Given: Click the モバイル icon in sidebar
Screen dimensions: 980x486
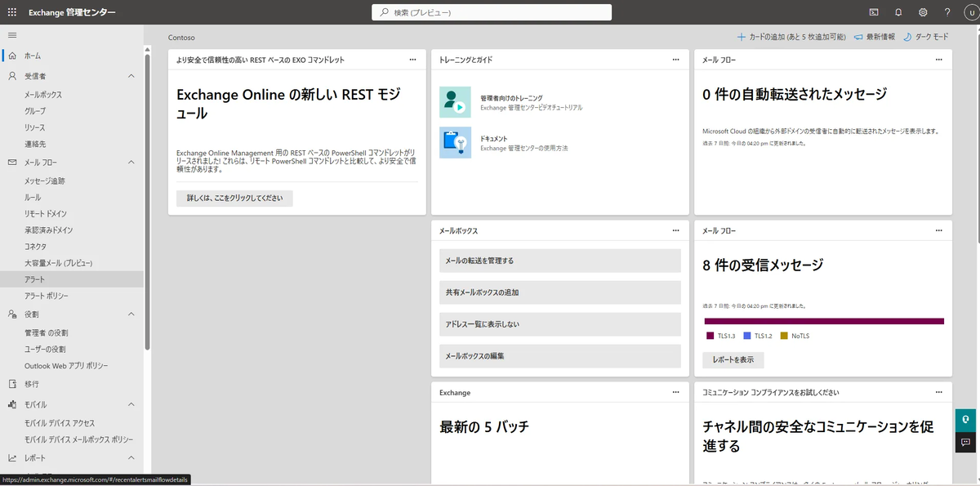Looking at the screenshot, I should point(12,405).
